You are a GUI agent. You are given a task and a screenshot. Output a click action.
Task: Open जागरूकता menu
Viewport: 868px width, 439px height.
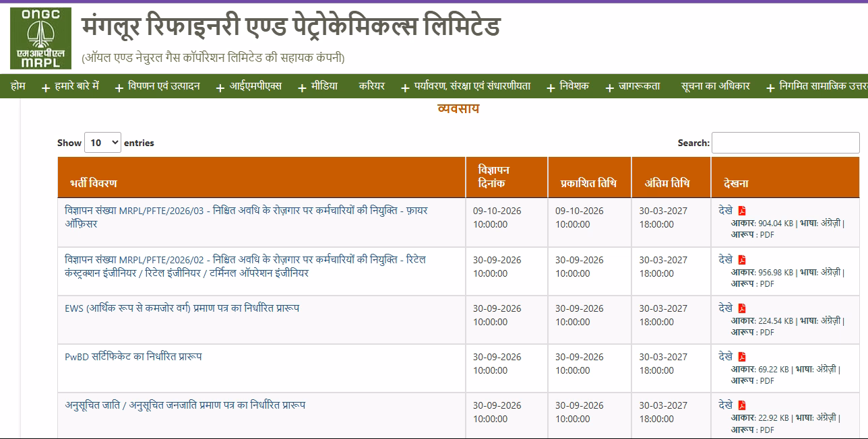pos(640,86)
